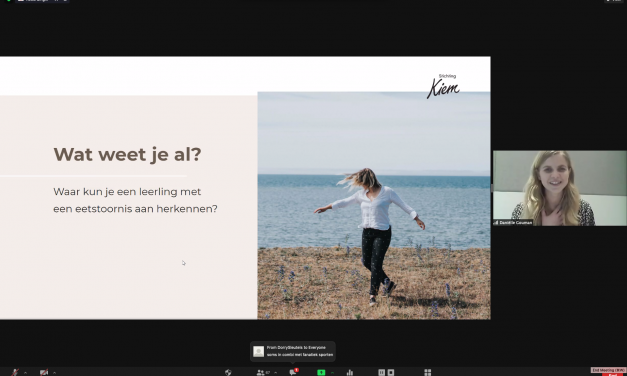
Task: Stop the recording
Action: pyautogui.click(x=391, y=372)
